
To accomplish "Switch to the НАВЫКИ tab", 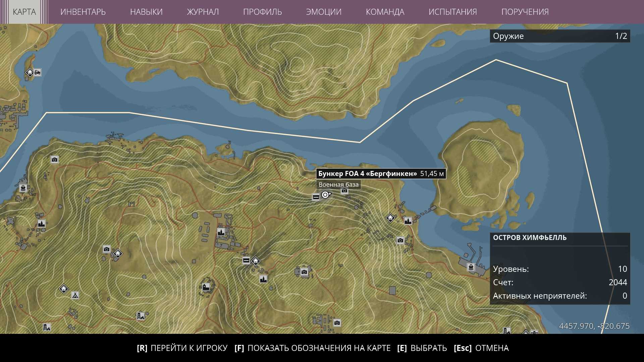I will 146,12.
